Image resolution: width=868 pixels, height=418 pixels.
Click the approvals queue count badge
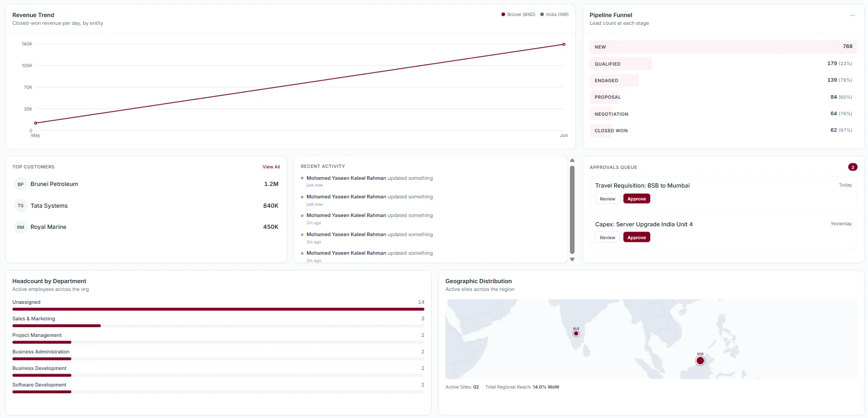[x=852, y=167]
